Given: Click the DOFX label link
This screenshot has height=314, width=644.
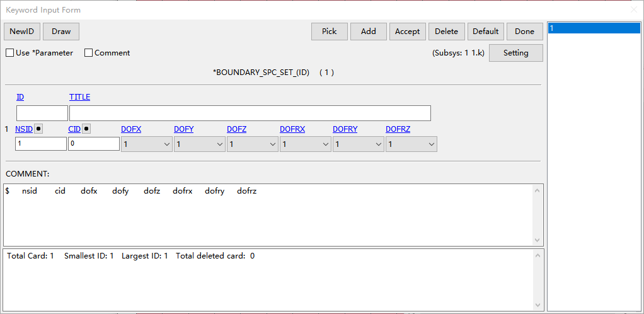Looking at the screenshot, I should [x=131, y=129].
